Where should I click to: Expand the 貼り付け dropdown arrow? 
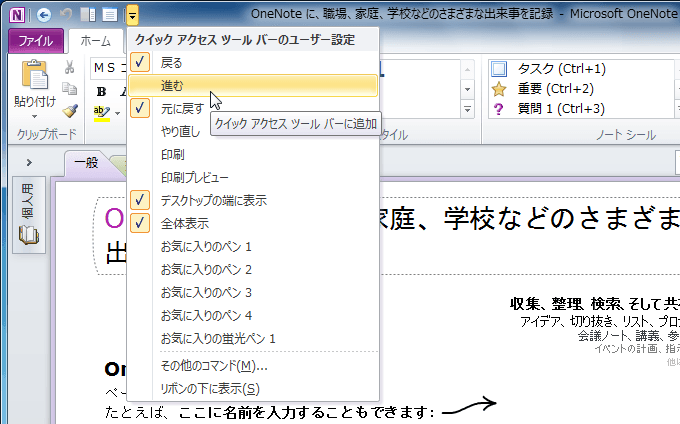tap(35, 116)
